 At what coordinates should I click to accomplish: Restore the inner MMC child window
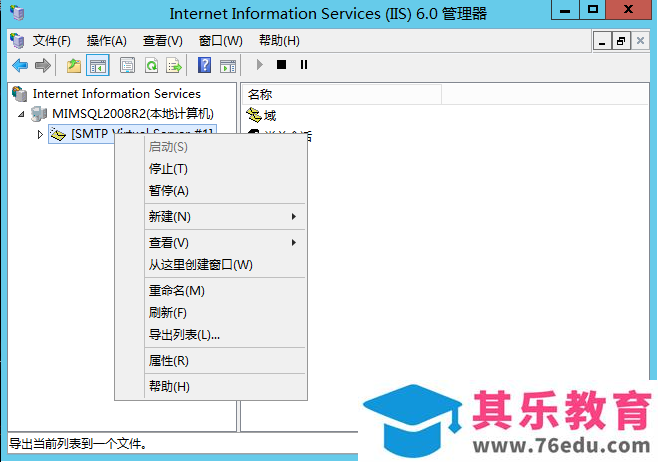(x=621, y=41)
